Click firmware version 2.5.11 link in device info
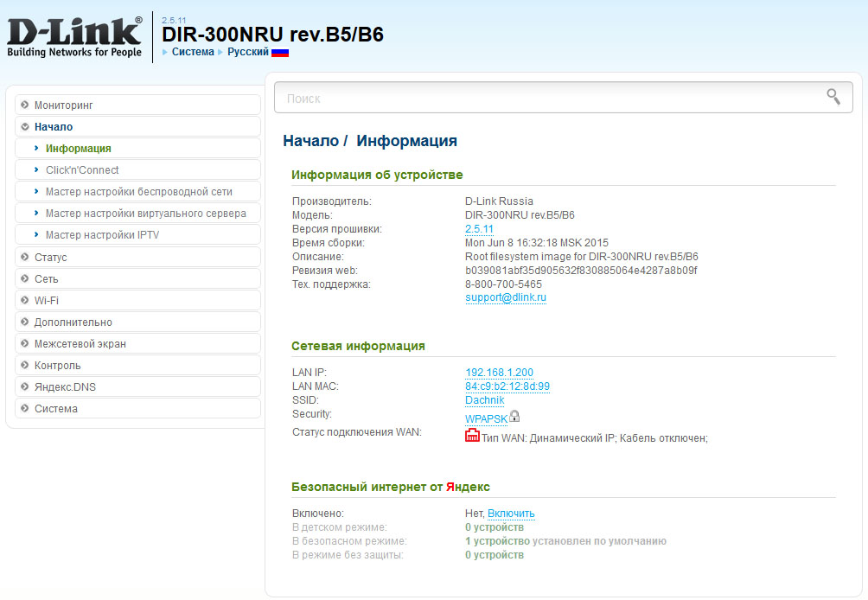The height and width of the screenshot is (600, 868). click(479, 228)
